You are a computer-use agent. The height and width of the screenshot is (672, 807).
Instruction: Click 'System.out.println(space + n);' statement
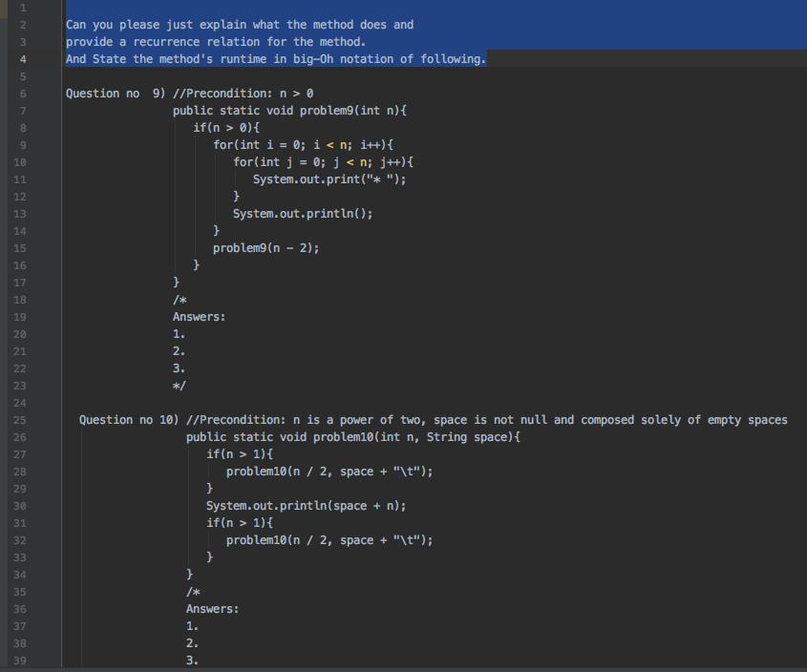307,506
